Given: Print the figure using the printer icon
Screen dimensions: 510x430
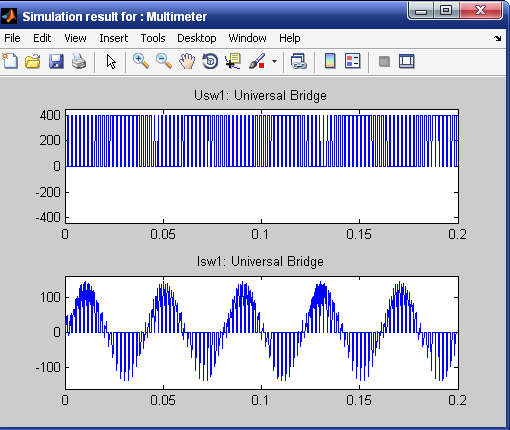Looking at the screenshot, I should (x=79, y=62).
